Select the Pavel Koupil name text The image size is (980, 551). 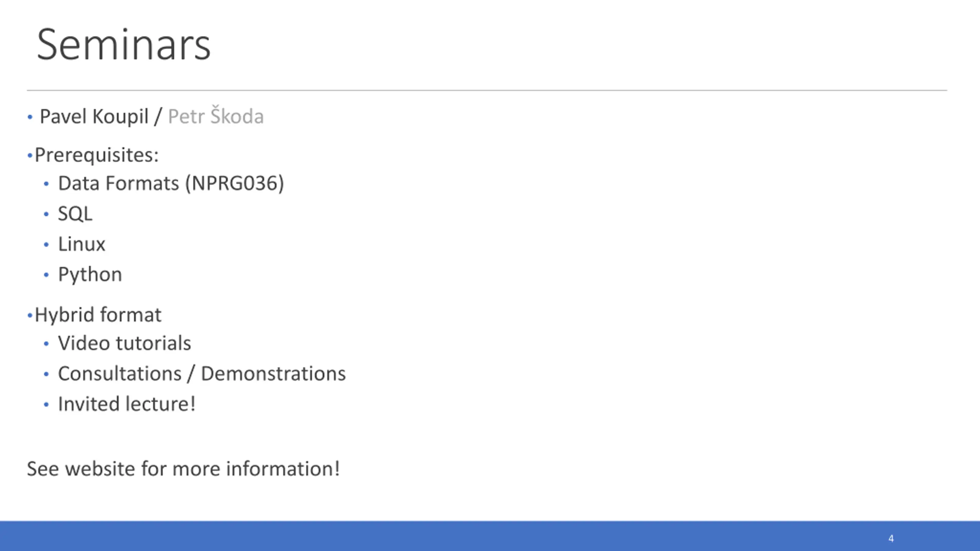pyautogui.click(x=94, y=117)
